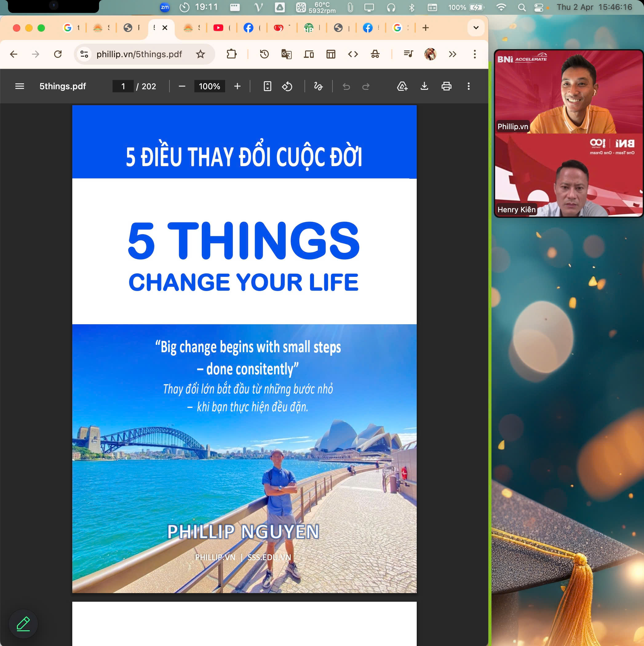
Task: Open macOS Control Center toggles
Action: tap(538, 7)
